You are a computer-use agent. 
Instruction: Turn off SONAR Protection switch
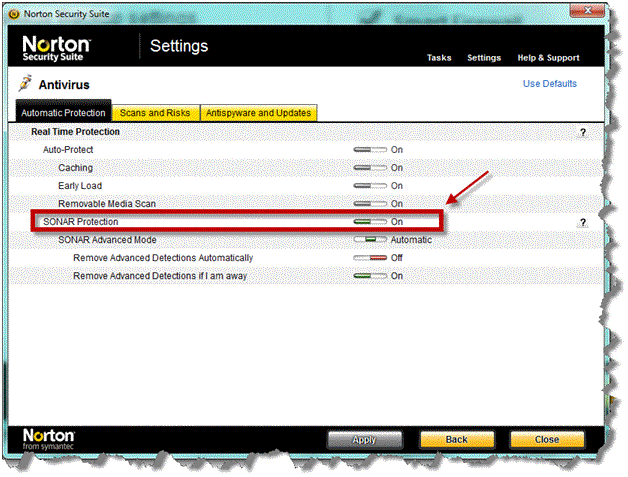(370, 221)
